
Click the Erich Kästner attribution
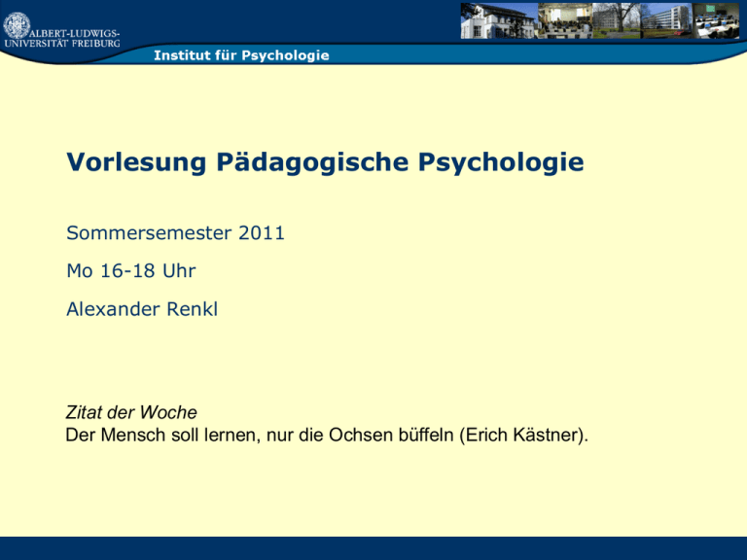pyautogui.click(x=525, y=434)
